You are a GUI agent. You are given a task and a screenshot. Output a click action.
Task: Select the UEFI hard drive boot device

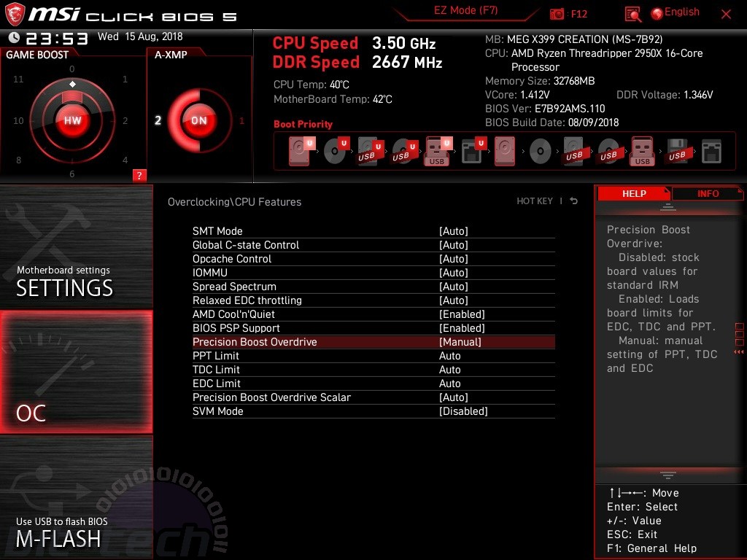tap(301, 151)
